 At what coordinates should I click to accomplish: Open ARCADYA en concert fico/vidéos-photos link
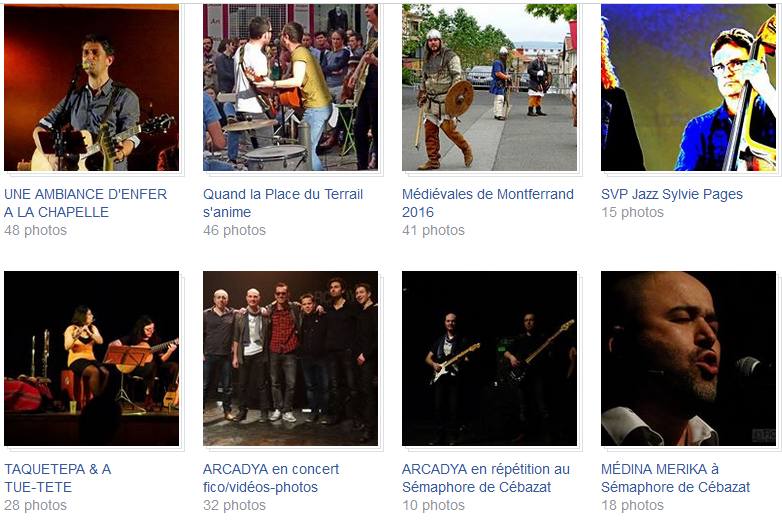click(271, 478)
